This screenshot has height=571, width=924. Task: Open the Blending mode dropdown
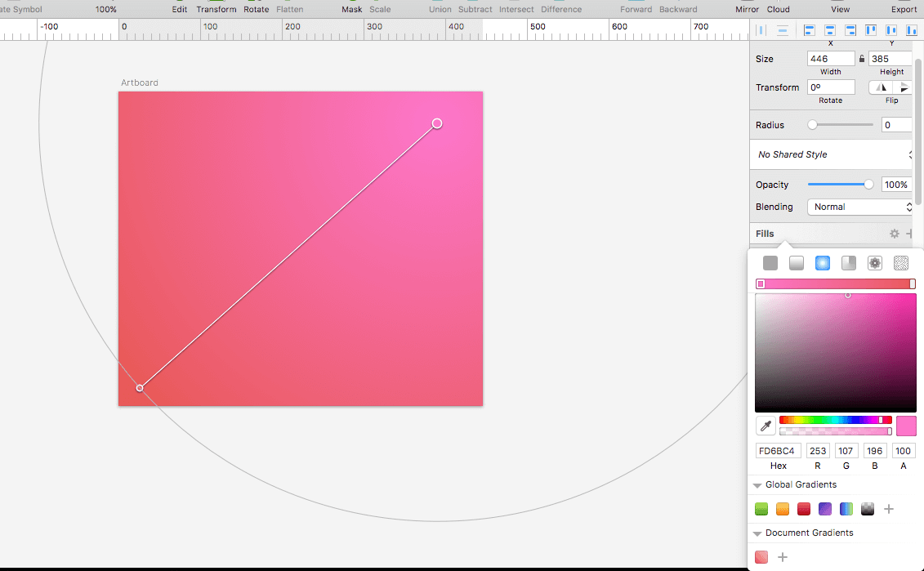pos(860,207)
